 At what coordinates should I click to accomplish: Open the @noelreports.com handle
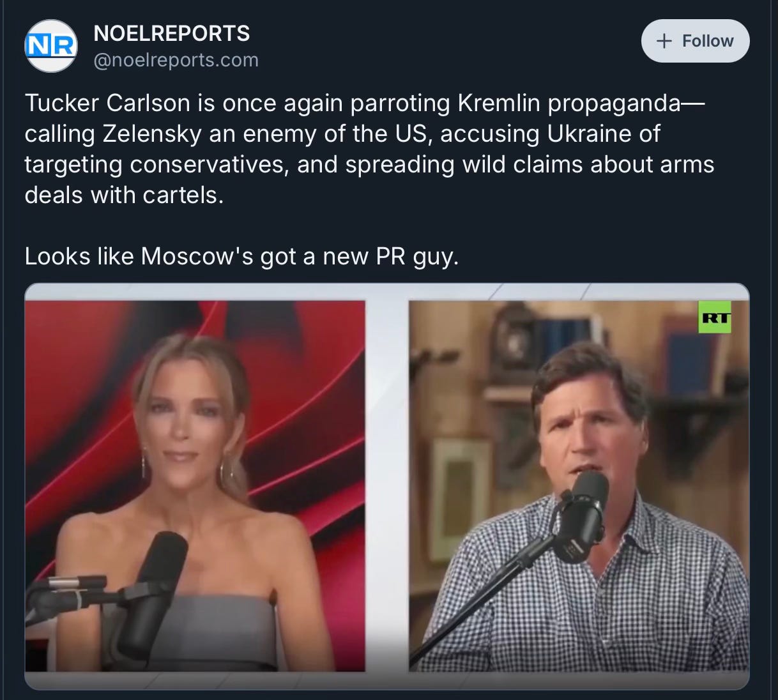[x=176, y=60]
